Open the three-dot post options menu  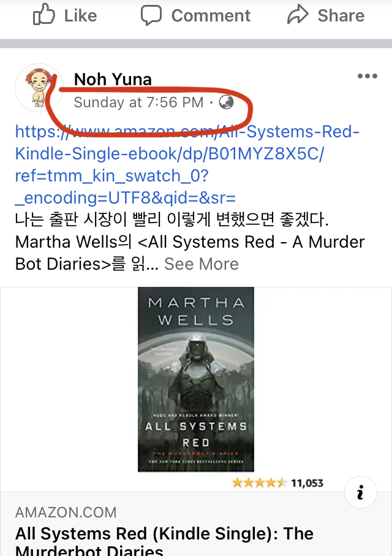[x=367, y=76]
